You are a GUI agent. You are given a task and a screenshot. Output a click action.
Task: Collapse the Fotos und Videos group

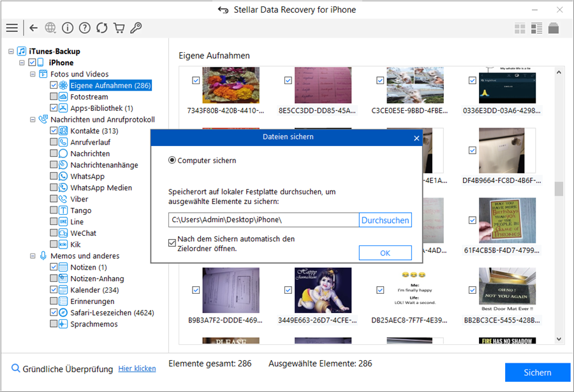click(33, 74)
